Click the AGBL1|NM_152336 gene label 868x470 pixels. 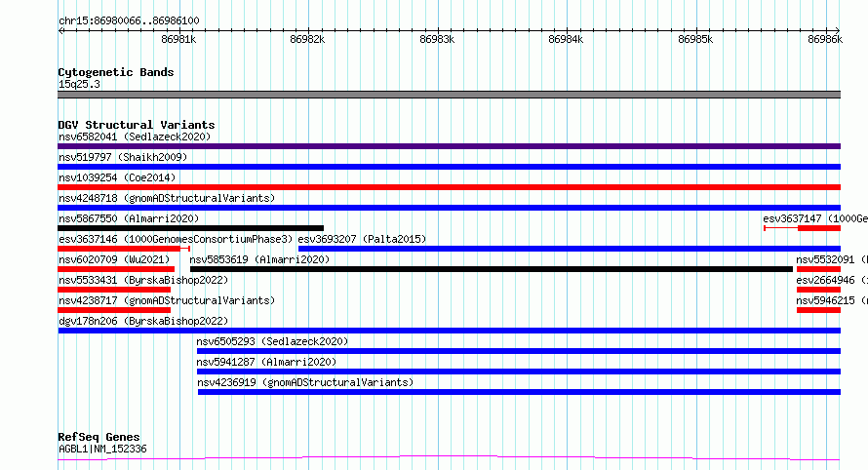coord(102,449)
